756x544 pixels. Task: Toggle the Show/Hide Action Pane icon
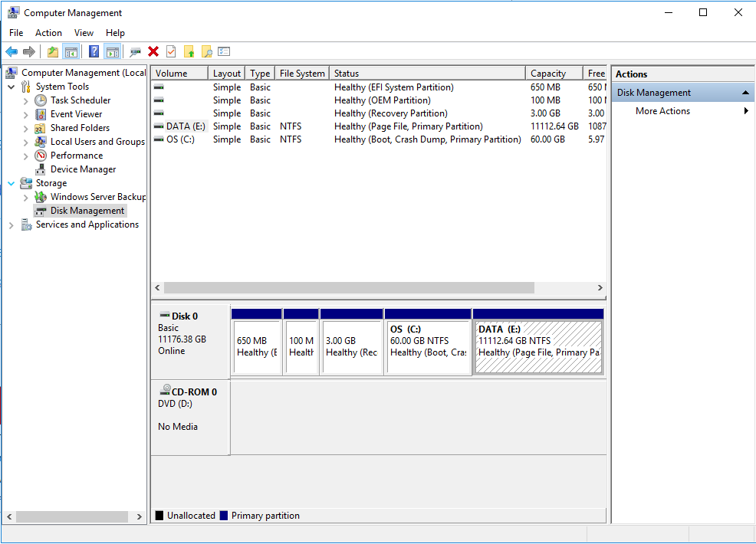(x=113, y=51)
